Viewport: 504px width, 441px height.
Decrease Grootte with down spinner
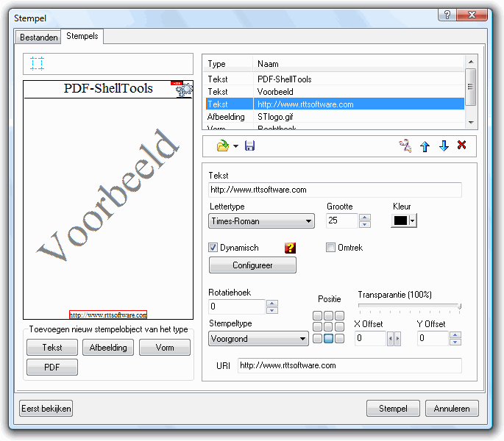364,224
